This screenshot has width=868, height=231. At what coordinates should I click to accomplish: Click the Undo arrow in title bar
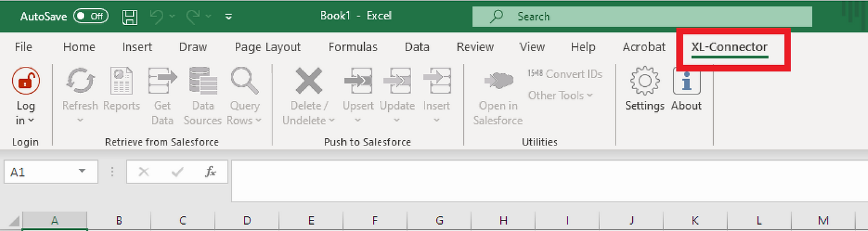[157, 16]
